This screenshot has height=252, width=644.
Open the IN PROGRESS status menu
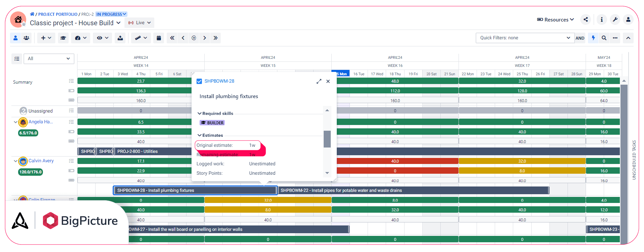[x=111, y=14]
